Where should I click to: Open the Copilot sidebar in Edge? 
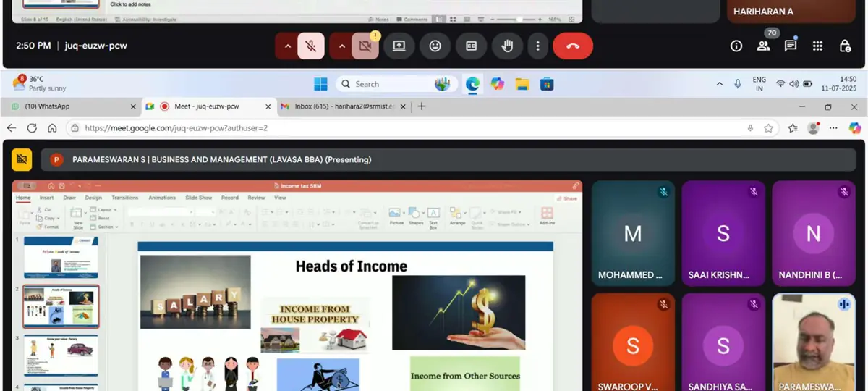click(x=855, y=128)
